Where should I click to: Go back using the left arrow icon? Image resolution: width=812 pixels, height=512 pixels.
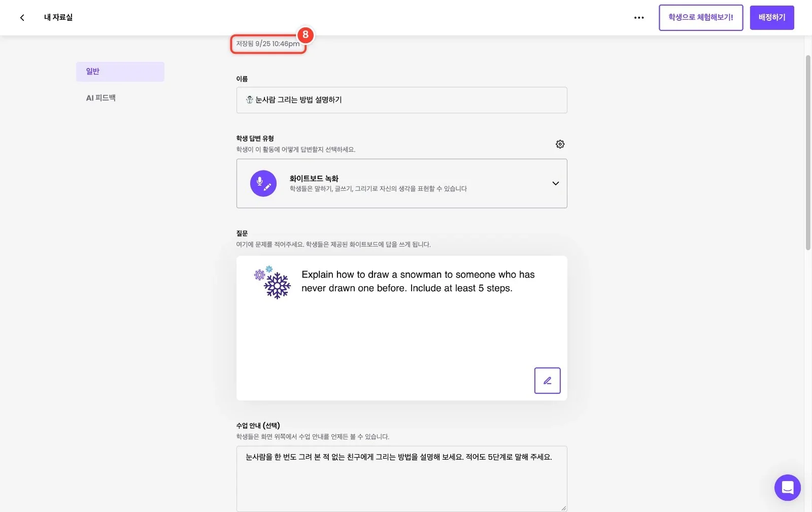tap(22, 17)
